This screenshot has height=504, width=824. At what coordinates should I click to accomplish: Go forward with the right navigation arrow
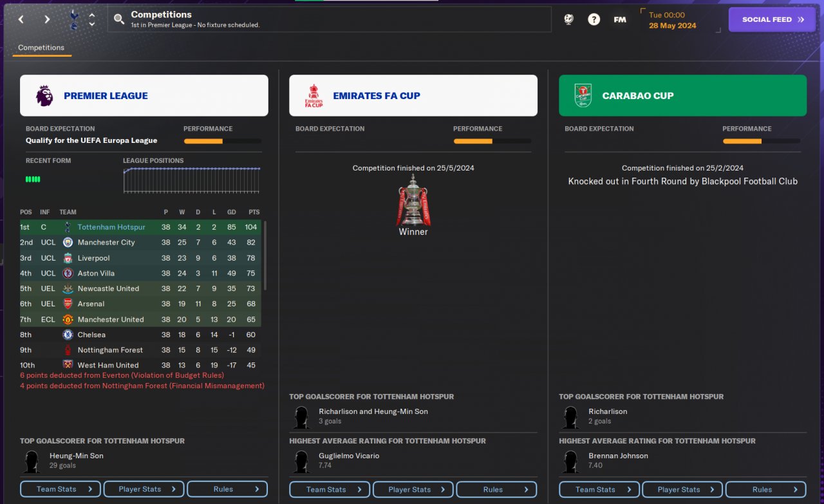[x=47, y=19]
